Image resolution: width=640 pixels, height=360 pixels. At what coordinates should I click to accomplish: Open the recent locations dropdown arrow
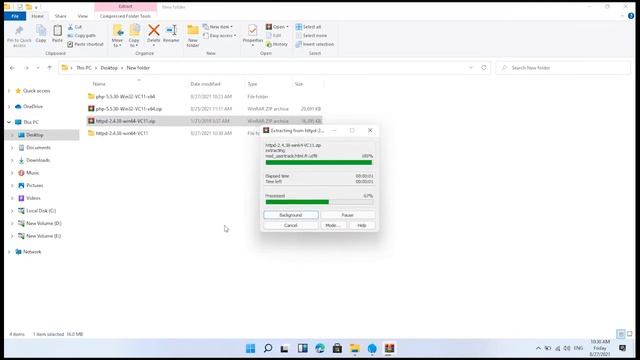tap(38, 68)
